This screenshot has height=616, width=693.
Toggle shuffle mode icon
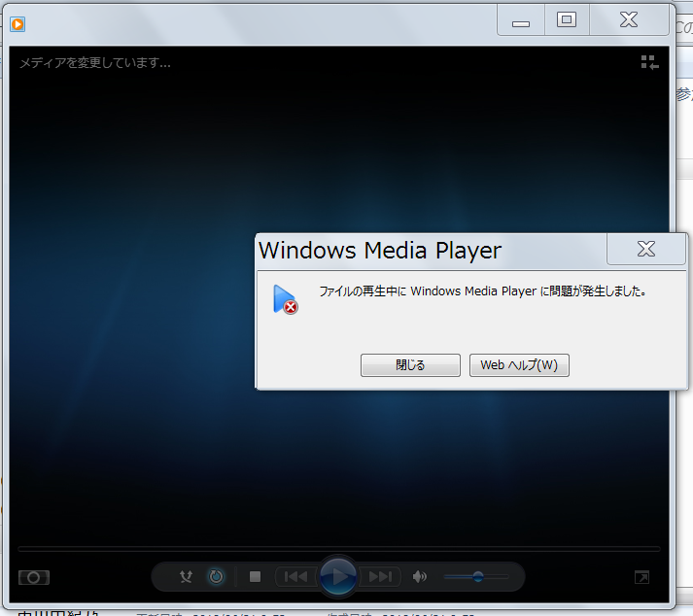pyautogui.click(x=186, y=577)
